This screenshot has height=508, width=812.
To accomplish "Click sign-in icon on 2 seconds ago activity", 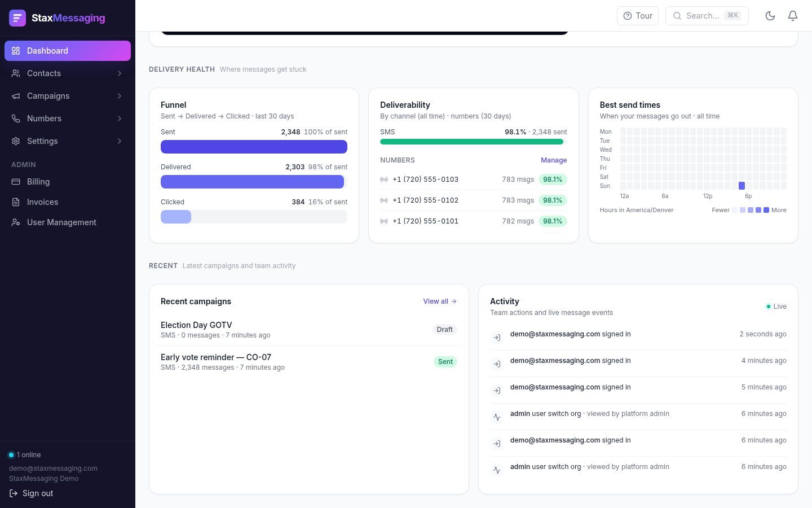I will (x=497, y=338).
